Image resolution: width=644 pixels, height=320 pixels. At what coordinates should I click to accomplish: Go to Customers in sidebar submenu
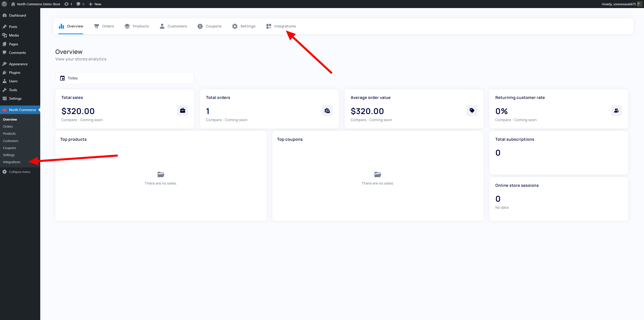pos(11,141)
